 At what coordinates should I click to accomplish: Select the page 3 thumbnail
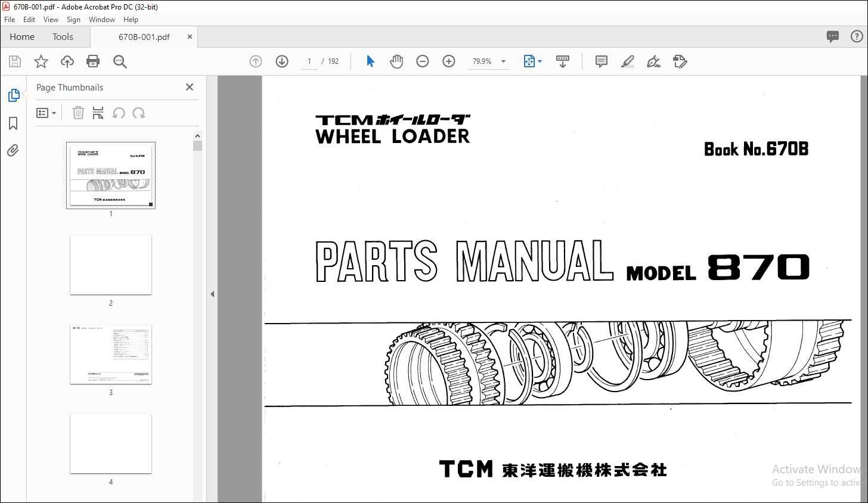coord(111,354)
